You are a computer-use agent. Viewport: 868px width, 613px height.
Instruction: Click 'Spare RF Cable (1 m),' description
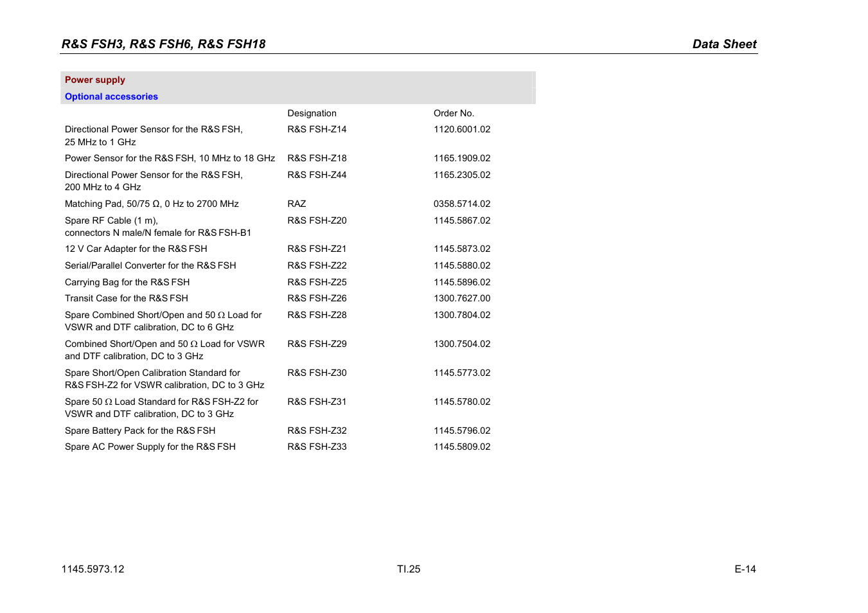(x=111, y=220)
